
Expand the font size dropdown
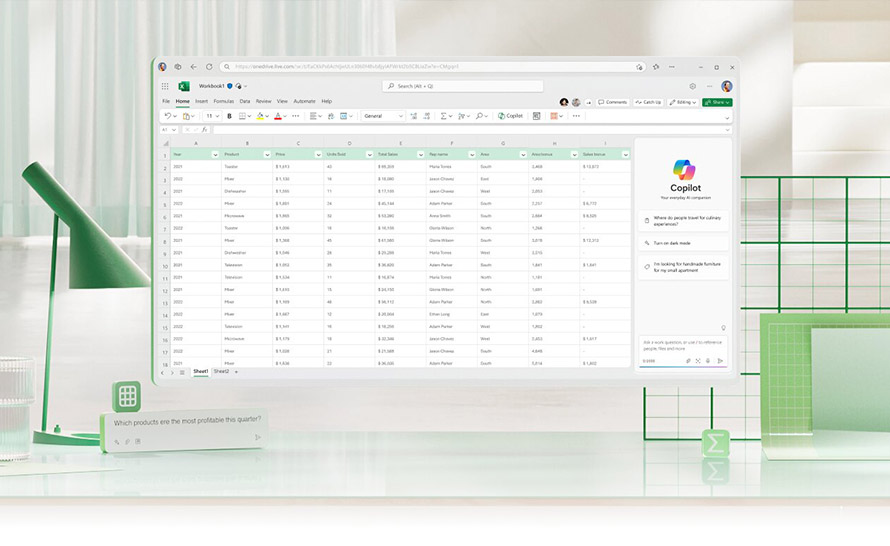click(212, 116)
